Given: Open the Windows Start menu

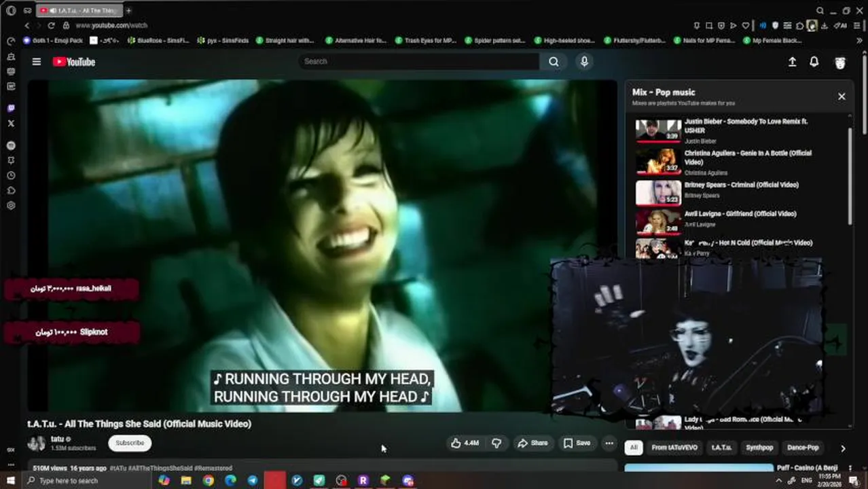Looking at the screenshot, I should coord(10,480).
